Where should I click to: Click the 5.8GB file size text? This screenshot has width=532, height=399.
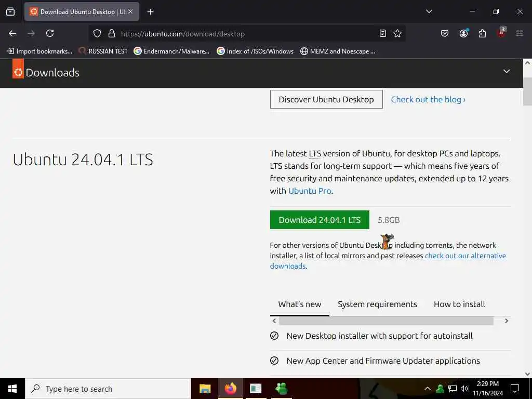(x=389, y=220)
